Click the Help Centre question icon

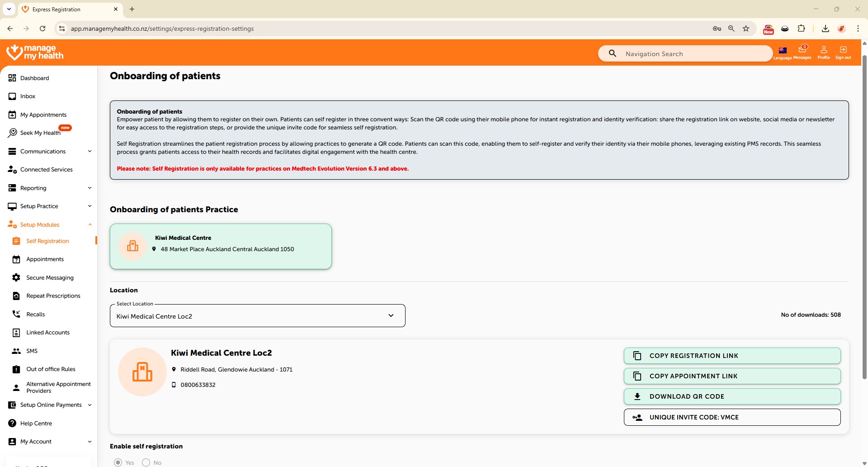[12, 423]
